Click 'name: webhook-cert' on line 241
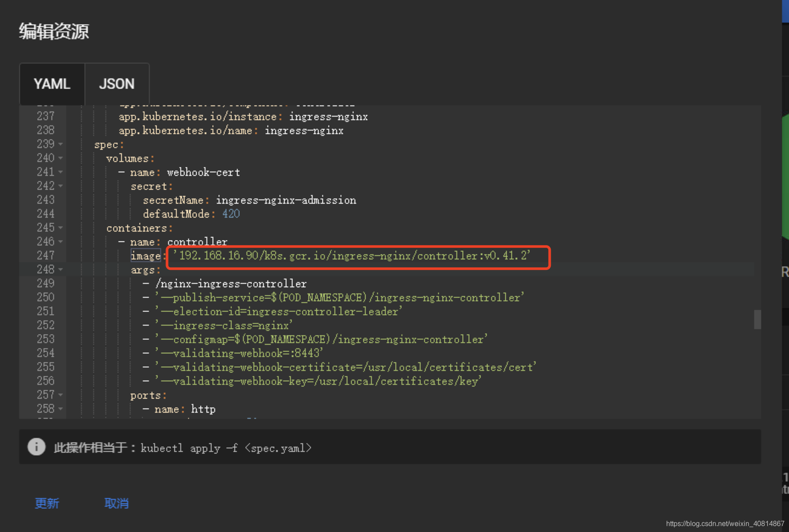 pos(185,172)
